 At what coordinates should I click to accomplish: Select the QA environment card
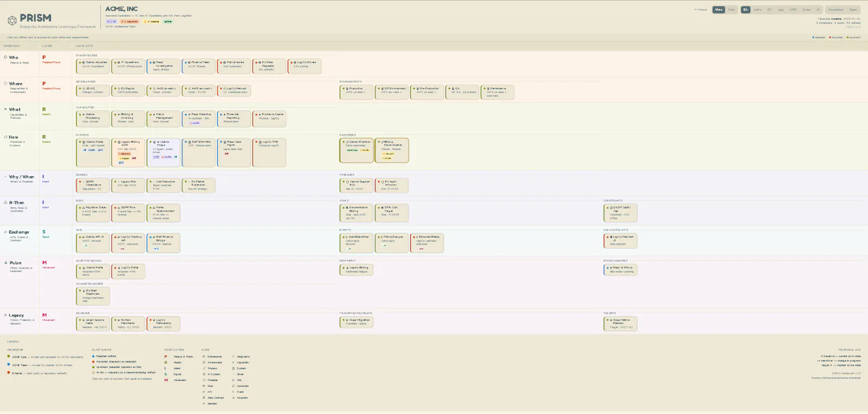pos(462,92)
